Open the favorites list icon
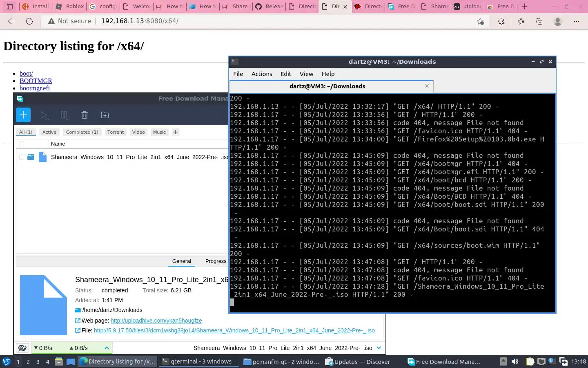The image size is (588, 368). point(521,21)
